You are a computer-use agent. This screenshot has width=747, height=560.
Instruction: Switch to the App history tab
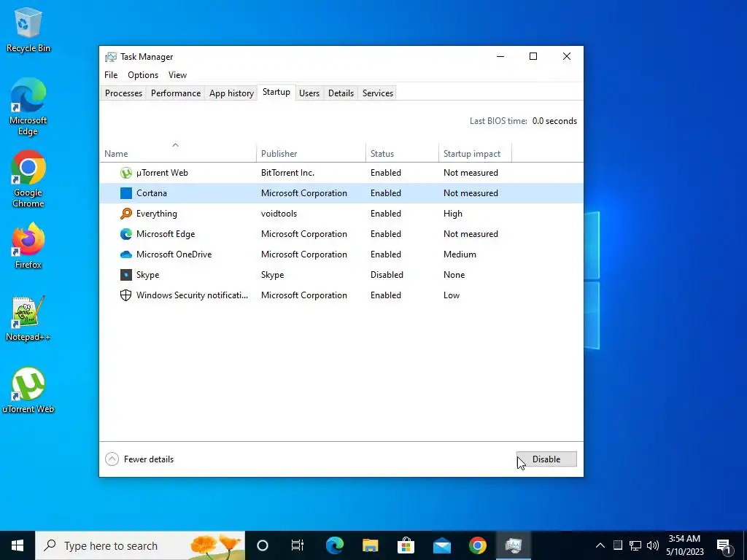pyautogui.click(x=231, y=93)
